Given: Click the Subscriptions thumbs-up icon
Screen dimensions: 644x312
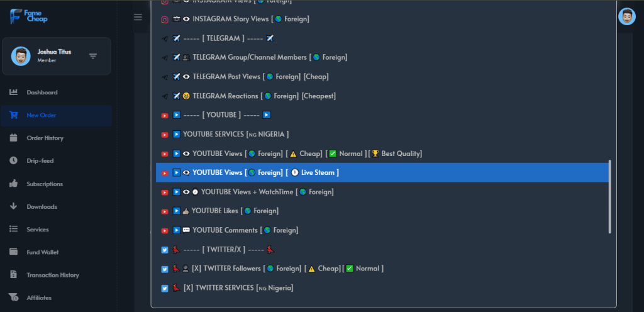Looking at the screenshot, I should (x=14, y=184).
